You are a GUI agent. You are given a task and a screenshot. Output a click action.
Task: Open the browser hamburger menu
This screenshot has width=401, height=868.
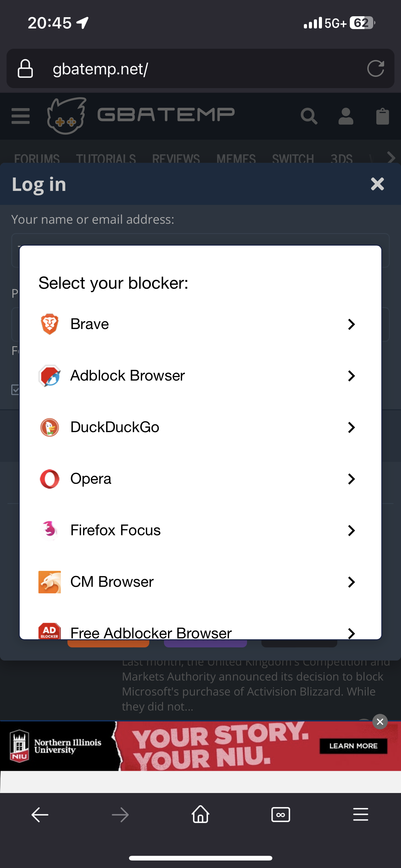tap(361, 815)
